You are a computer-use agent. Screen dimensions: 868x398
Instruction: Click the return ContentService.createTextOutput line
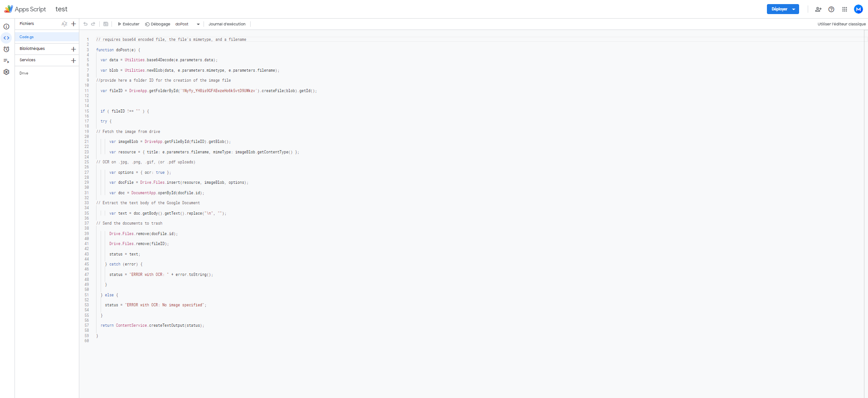coord(153,325)
